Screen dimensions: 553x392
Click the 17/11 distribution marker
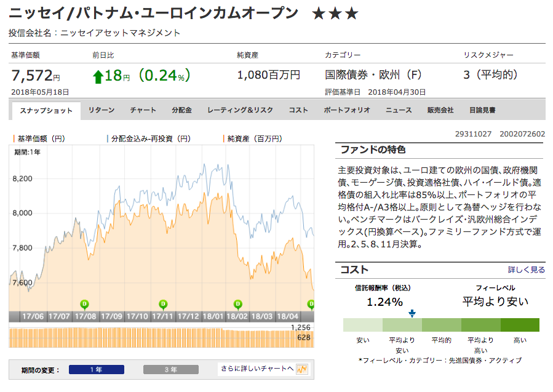[x=163, y=304]
